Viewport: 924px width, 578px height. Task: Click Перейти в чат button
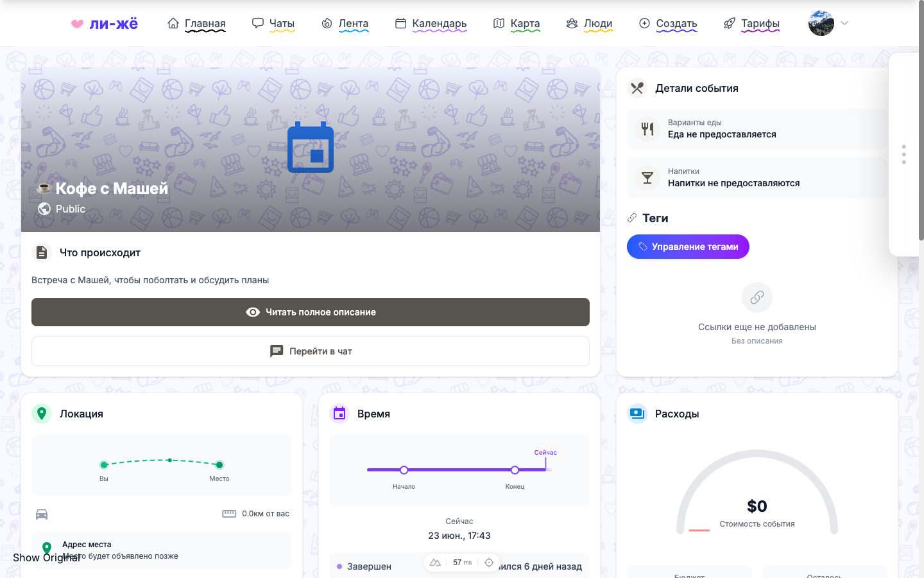(x=311, y=351)
